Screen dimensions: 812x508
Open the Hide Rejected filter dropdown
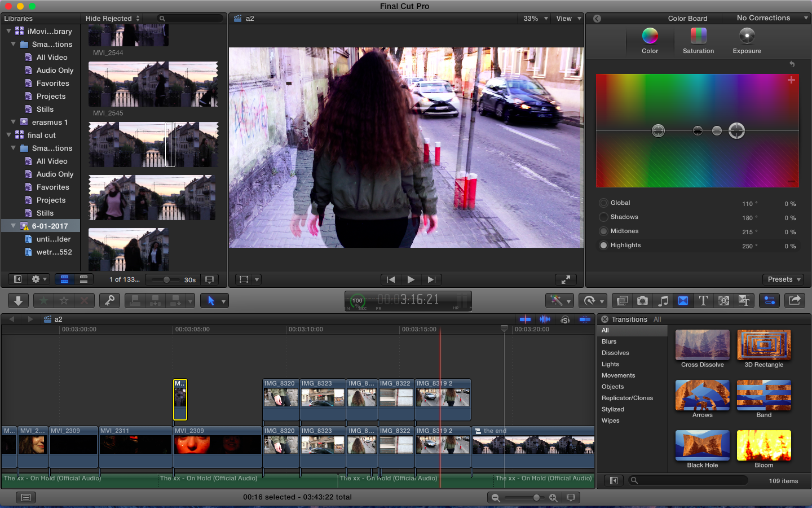(112, 19)
